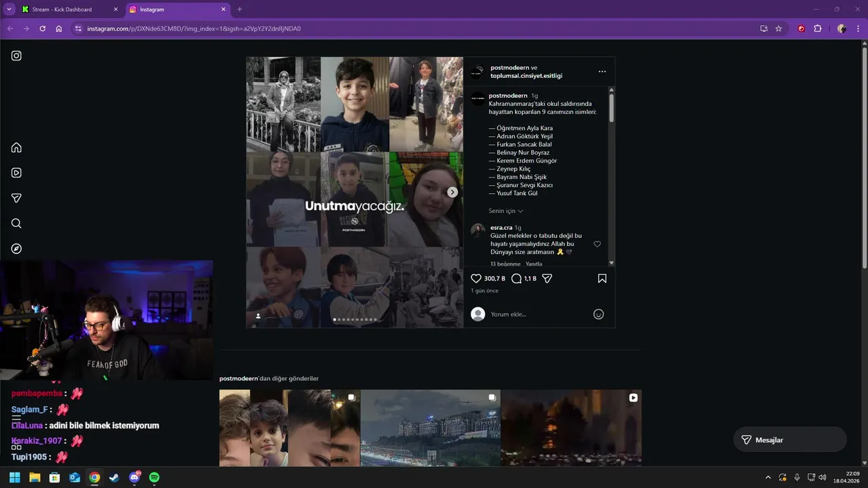The height and width of the screenshot is (488, 868).
Task: Save the post with the bookmark icon
Action: tap(602, 279)
